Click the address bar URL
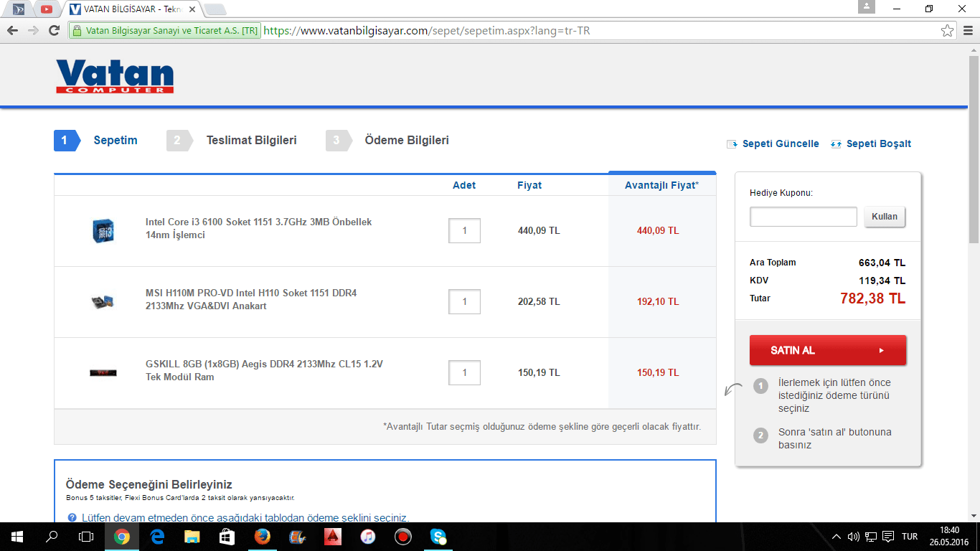This screenshot has width=980, height=551. pyautogui.click(x=427, y=31)
